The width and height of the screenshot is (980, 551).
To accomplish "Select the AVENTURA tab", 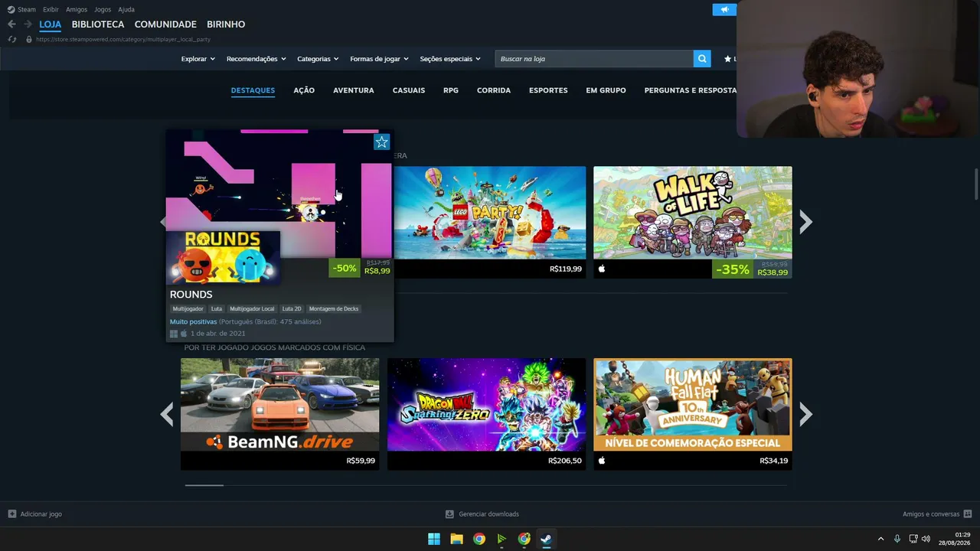I will (354, 90).
